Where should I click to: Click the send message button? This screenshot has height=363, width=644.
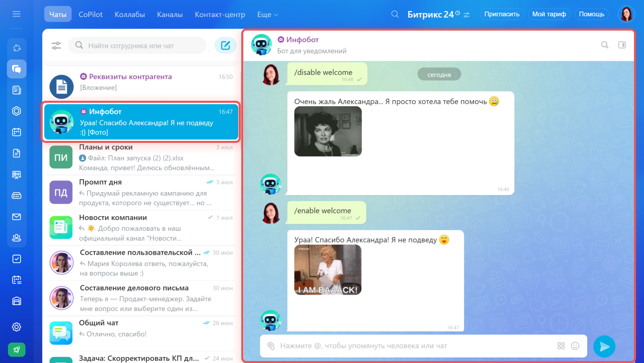click(x=604, y=346)
